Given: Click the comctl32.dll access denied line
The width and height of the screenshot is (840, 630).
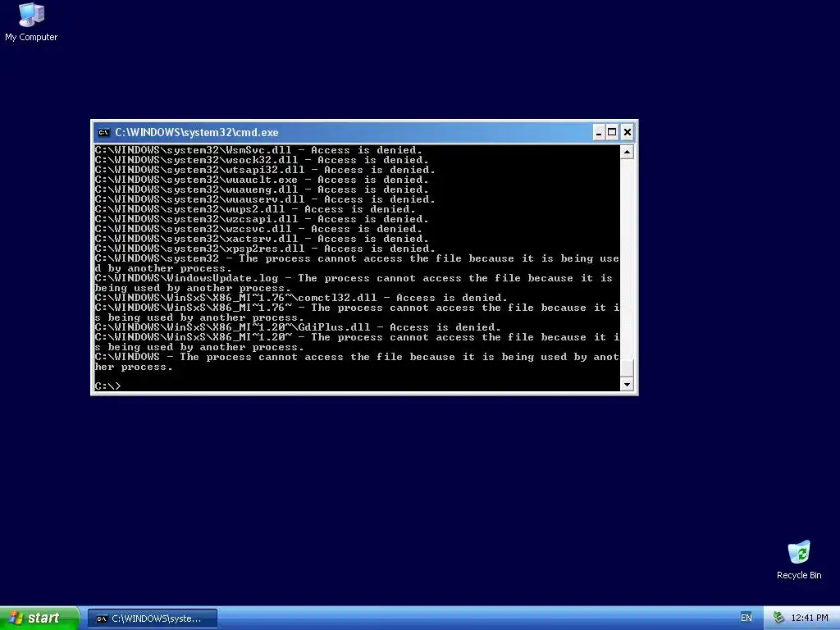Looking at the screenshot, I should (x=301, y=298).
